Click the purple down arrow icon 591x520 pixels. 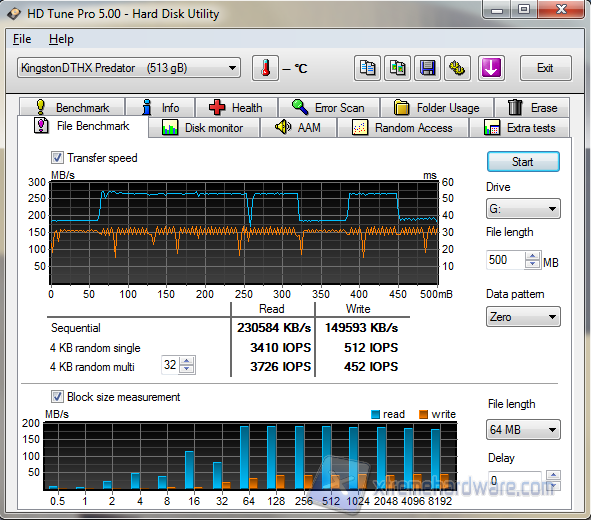491,68
